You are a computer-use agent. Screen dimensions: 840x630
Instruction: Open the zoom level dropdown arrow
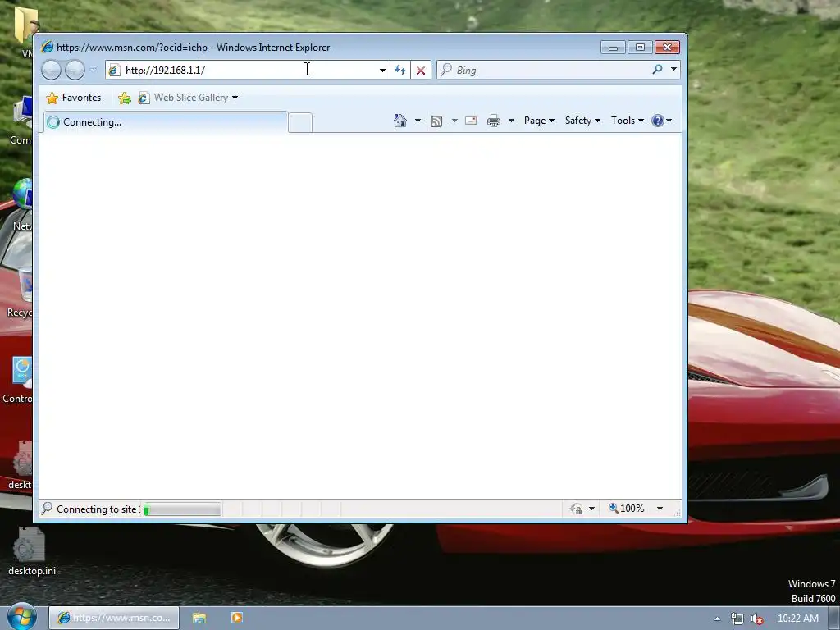coord(660,509)
